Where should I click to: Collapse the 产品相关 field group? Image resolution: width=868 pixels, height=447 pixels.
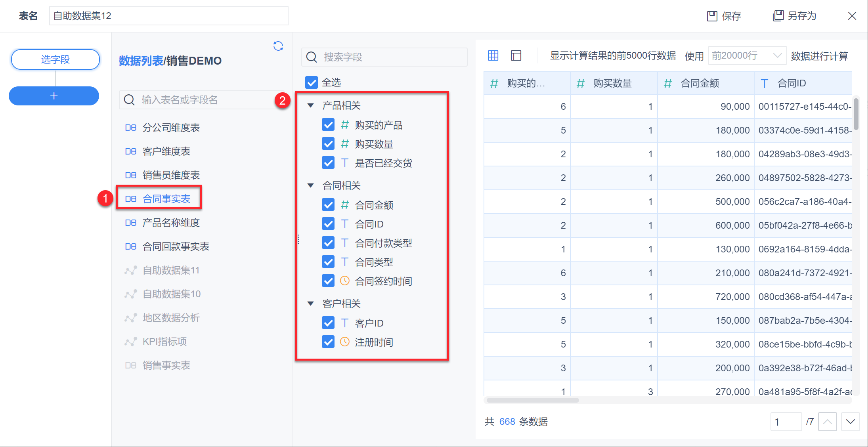tap(311, 105)
